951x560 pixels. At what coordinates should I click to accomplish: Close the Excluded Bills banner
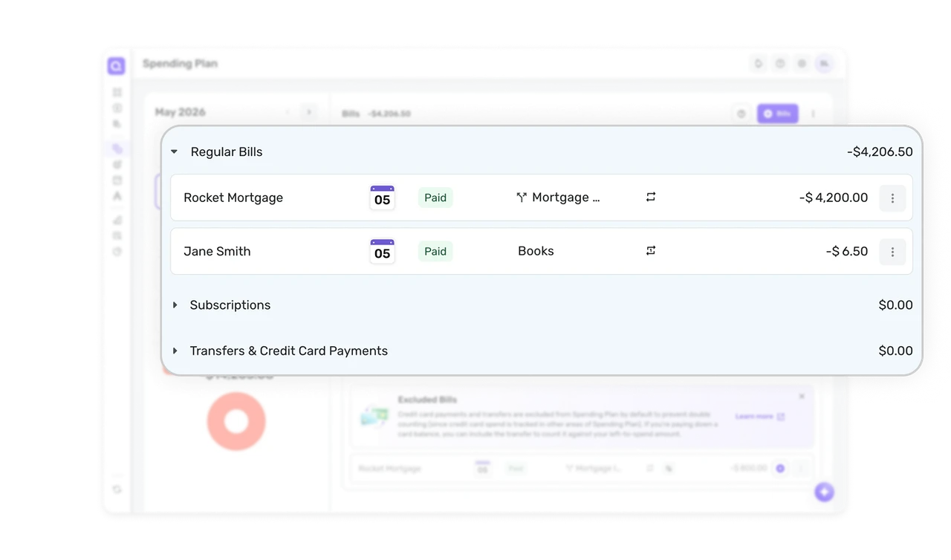point(802,397)
